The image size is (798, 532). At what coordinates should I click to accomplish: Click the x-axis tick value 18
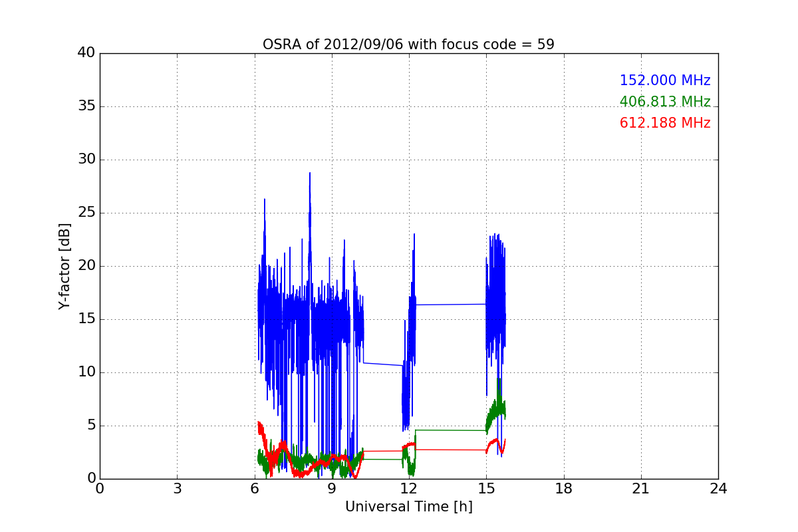click(564, 489)
